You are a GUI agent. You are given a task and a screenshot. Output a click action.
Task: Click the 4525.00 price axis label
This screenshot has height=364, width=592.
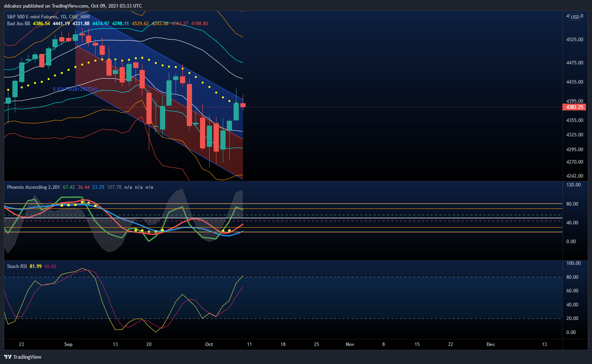click(x=574, y=40)
